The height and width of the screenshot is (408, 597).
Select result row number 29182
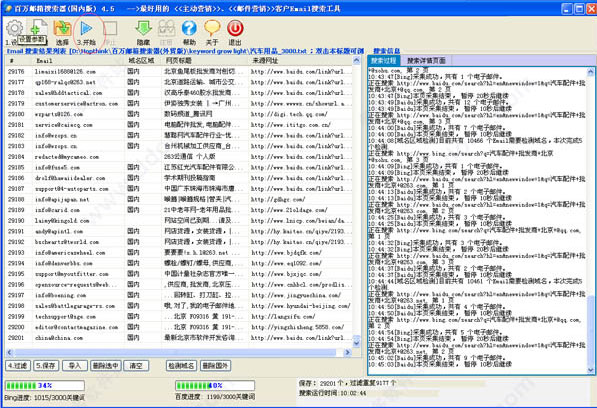[x=179, y=135]
